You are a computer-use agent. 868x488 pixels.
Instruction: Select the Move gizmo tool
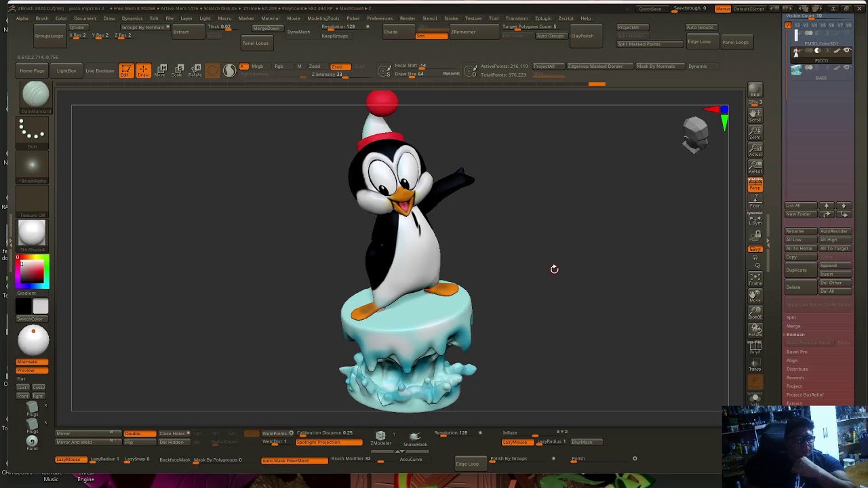point(162,70)
